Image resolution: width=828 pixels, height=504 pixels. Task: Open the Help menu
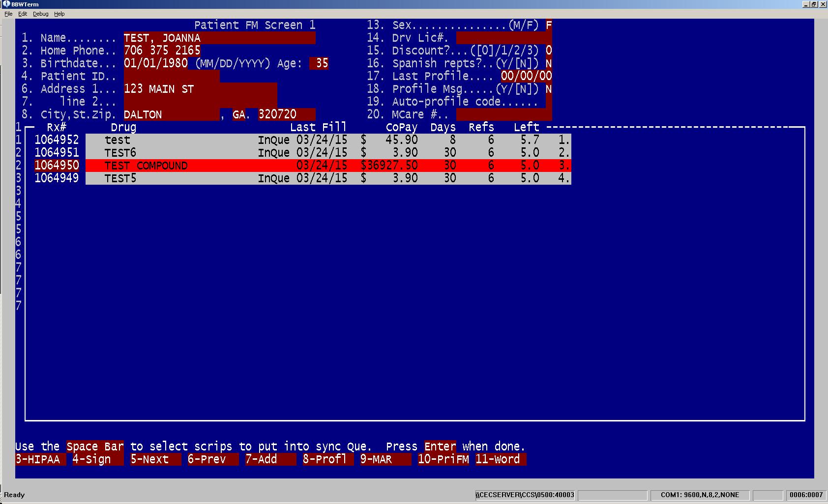[x=59, y=14]
